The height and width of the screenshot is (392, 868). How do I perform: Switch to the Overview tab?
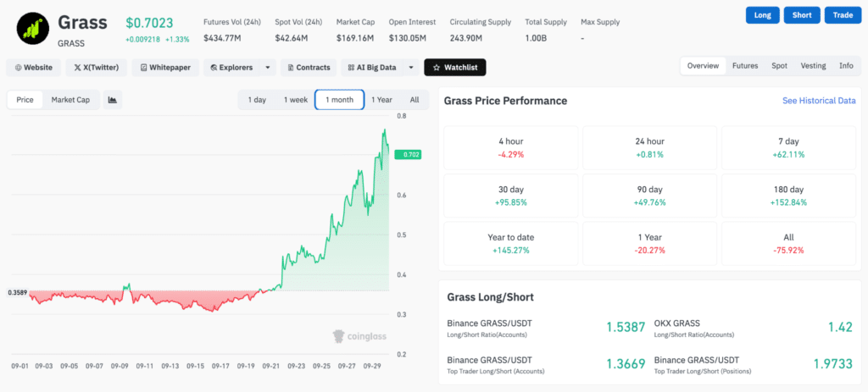click(x=703, y=66)
